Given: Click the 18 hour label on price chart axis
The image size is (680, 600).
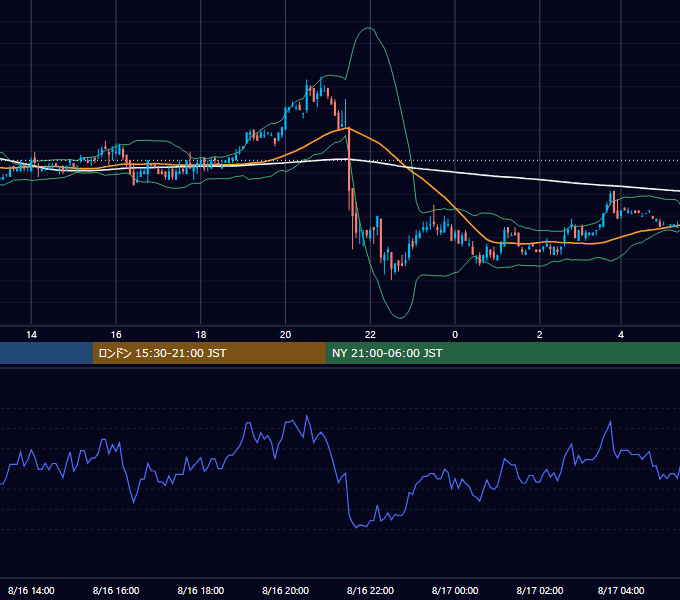Looking at the screenshot, I should [x=201, y=335].
